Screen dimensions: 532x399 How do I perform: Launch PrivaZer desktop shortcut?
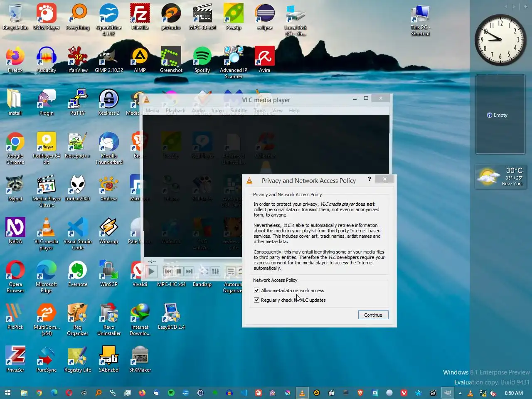point(15,360)
